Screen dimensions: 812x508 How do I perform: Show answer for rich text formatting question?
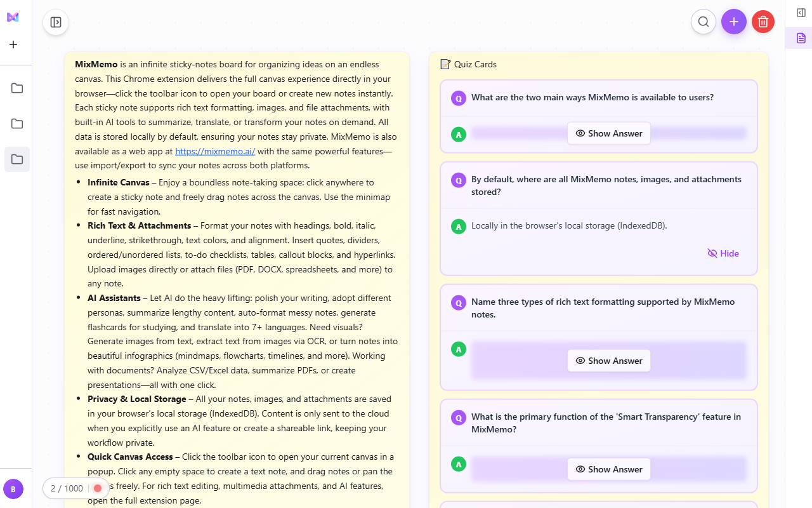click(609, 361)
